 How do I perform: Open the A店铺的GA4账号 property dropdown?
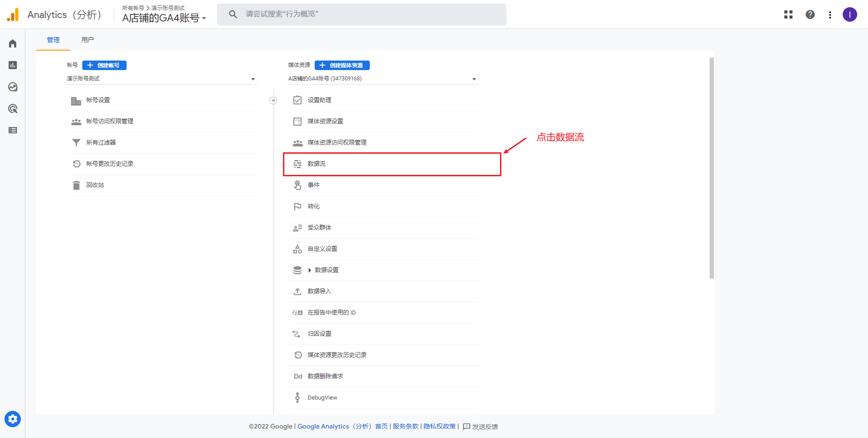[382, 79]
